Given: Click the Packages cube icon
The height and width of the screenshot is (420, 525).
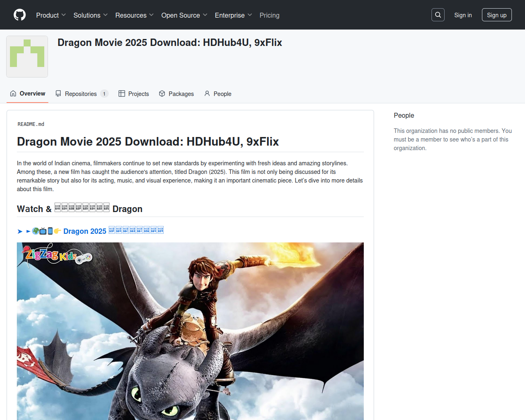Looking at the screenshot, I should (162, 94).
